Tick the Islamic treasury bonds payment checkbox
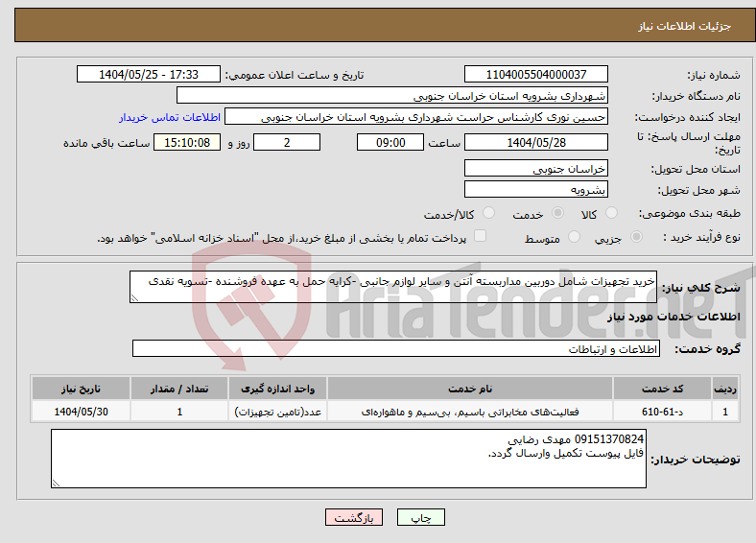 point(481,236)
